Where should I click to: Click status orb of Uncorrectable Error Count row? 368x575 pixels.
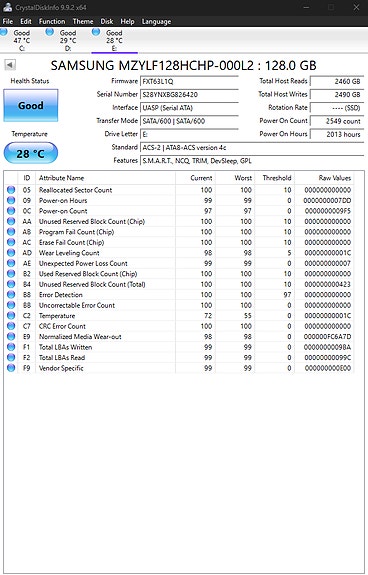(11, 305)
